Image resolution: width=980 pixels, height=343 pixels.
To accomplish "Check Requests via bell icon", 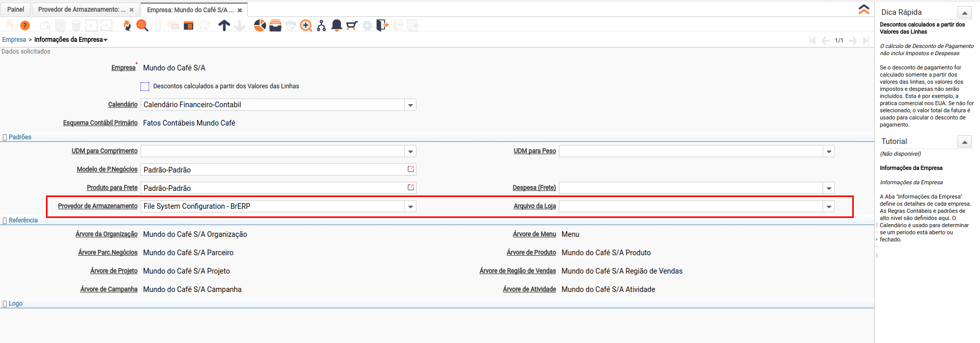I will pos(337,26).
